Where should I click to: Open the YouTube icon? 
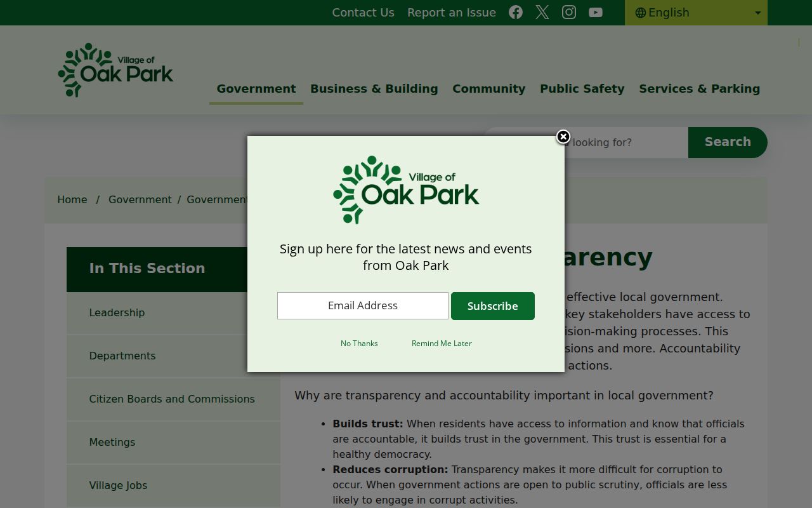tap(596, 13)
